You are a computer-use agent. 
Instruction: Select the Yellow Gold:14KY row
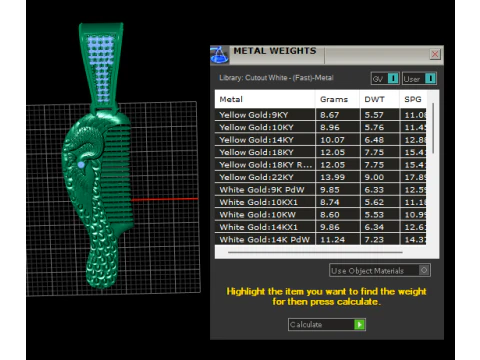[320, 140]
